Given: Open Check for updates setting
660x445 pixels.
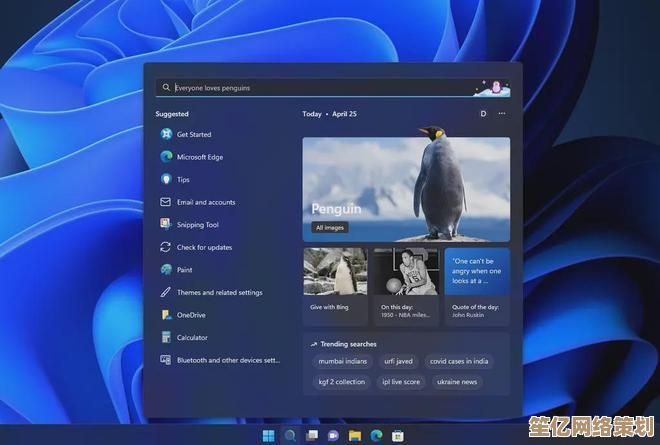Looking at the screenshot, I should tap(204, 247).
